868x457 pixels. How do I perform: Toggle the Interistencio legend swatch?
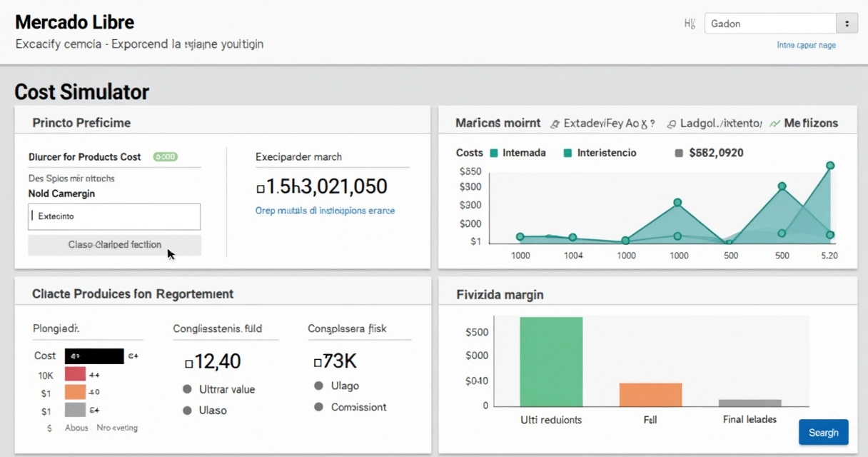(x=567, y=153)
